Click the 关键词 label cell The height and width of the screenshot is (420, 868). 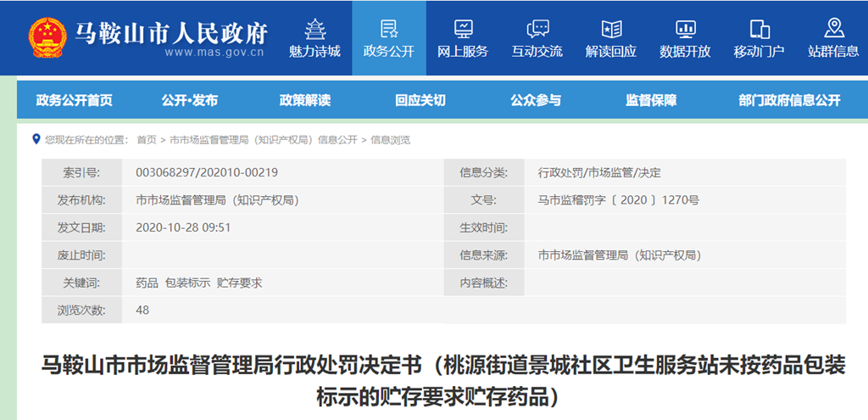tap(82, 283)
